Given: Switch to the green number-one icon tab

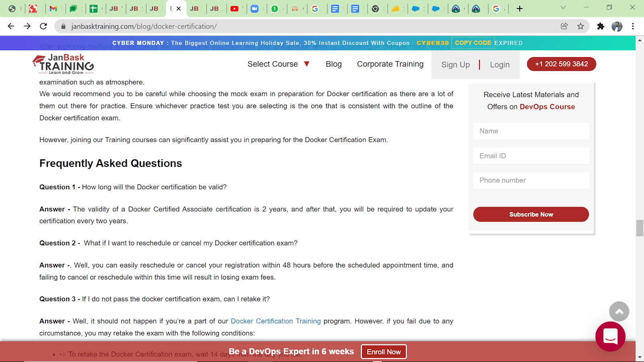Looking at the screenshot, I should tap(275, 8).
